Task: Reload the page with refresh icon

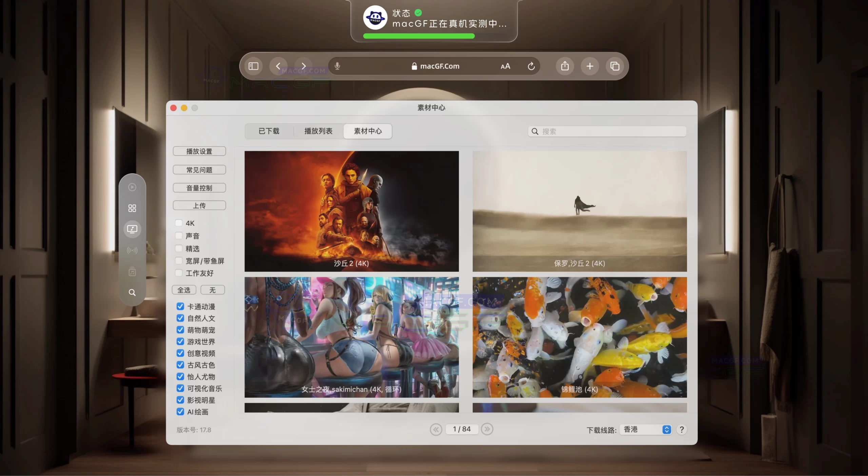Action: coord(531,66)
